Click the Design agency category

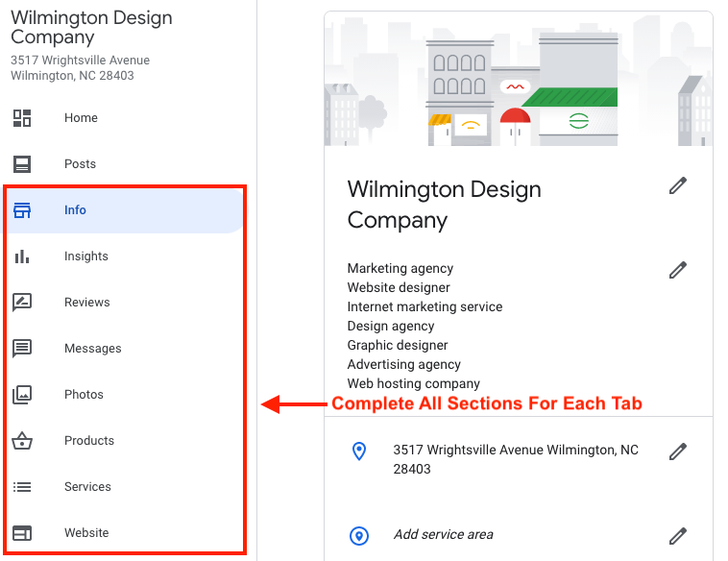[391, 326]
